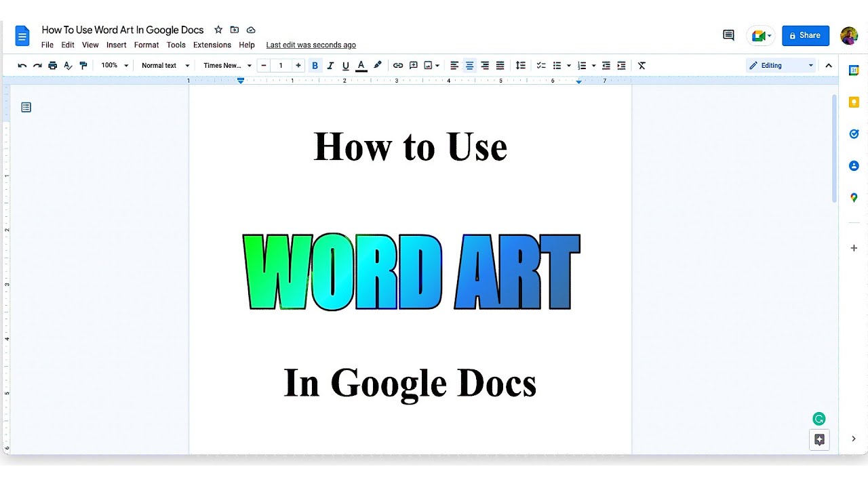This screenshot has height=488, width=868.
Task: Toggle italic formatting
Action: coord(330,65)
